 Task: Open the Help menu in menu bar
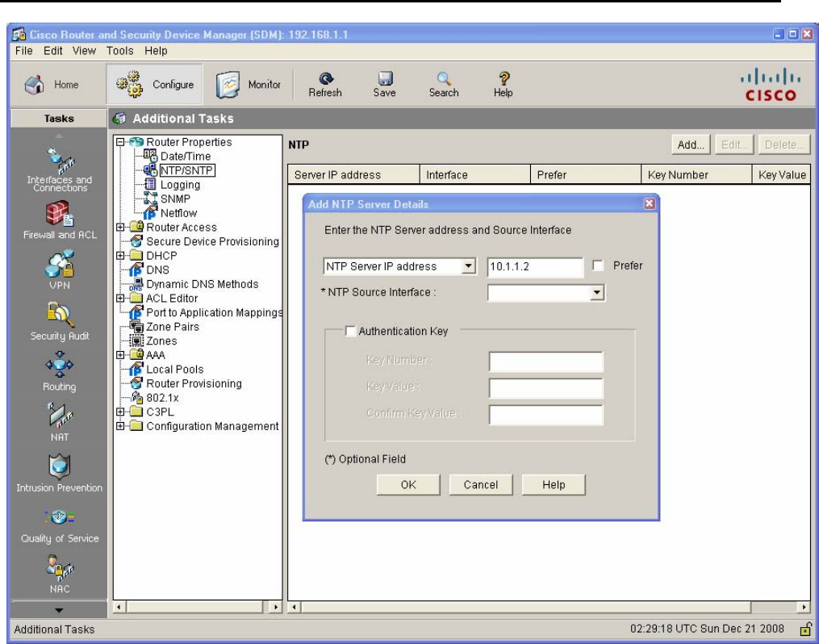point(156,51)
